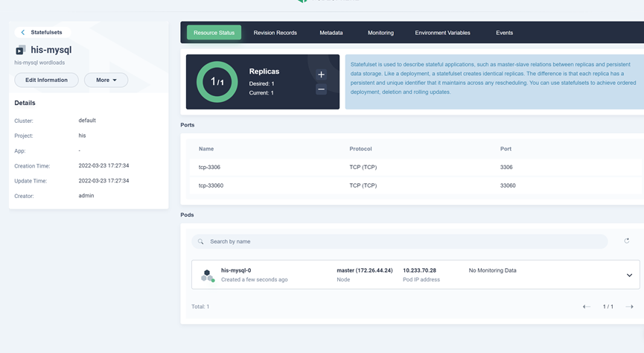Click the his-mysql-0 pod icon
The height and width of the screenshot is (353, 644).
coord(208,276)
